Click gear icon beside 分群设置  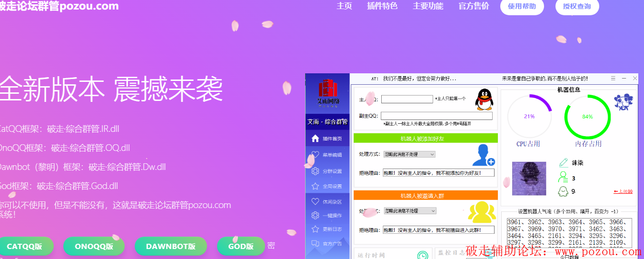click(315, 171)
